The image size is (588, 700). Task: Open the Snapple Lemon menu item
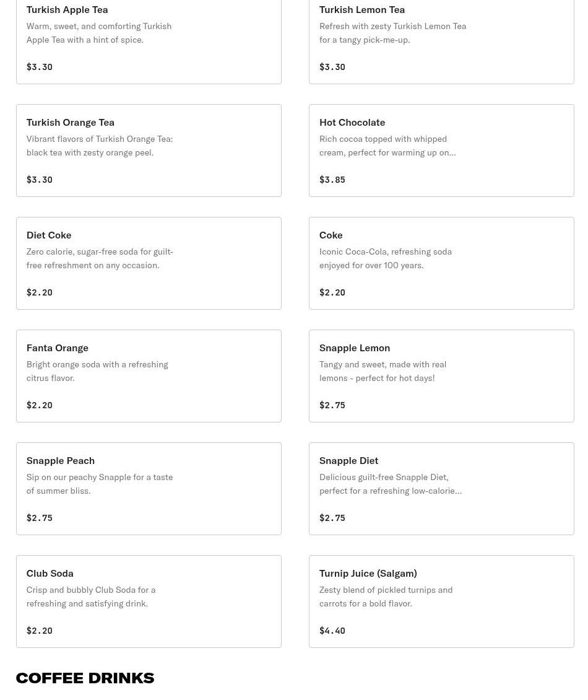tap(441, 376)
